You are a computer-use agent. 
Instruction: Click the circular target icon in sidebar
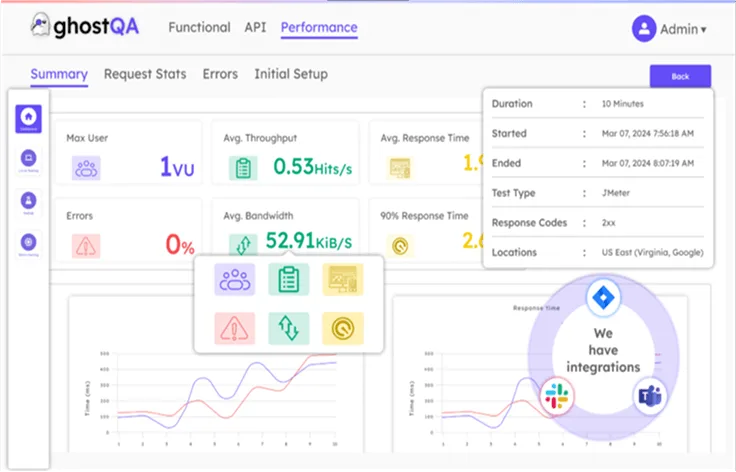(x=28, y=242)
